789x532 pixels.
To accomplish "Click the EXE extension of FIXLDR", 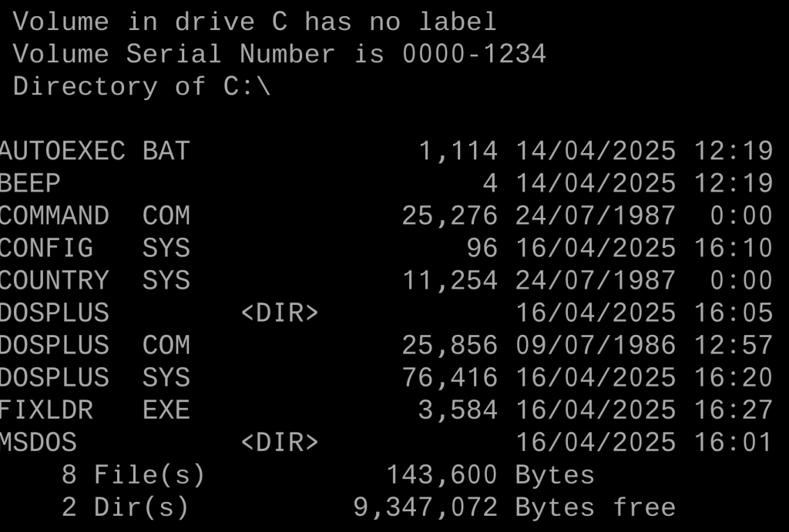I will (166, 410).
